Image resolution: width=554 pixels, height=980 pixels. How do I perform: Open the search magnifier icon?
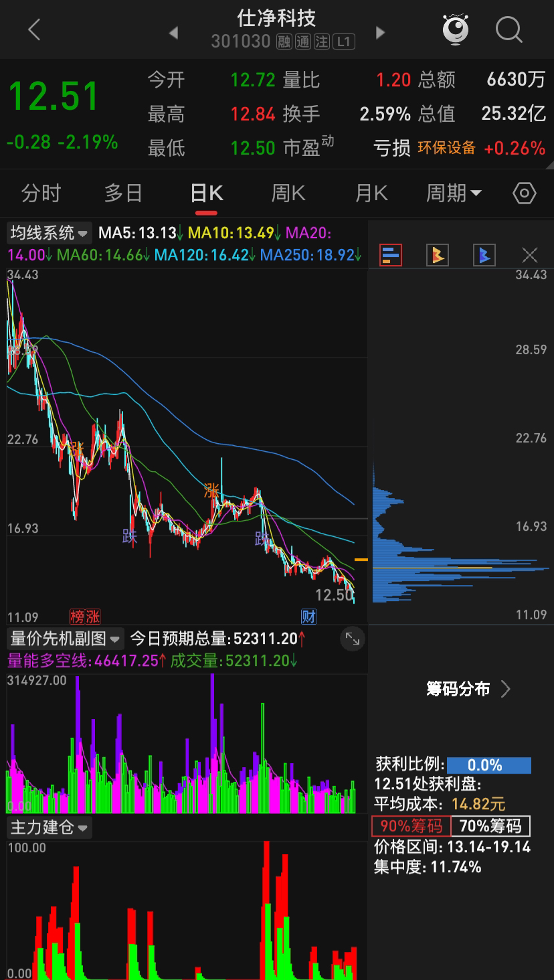point(509,30)
